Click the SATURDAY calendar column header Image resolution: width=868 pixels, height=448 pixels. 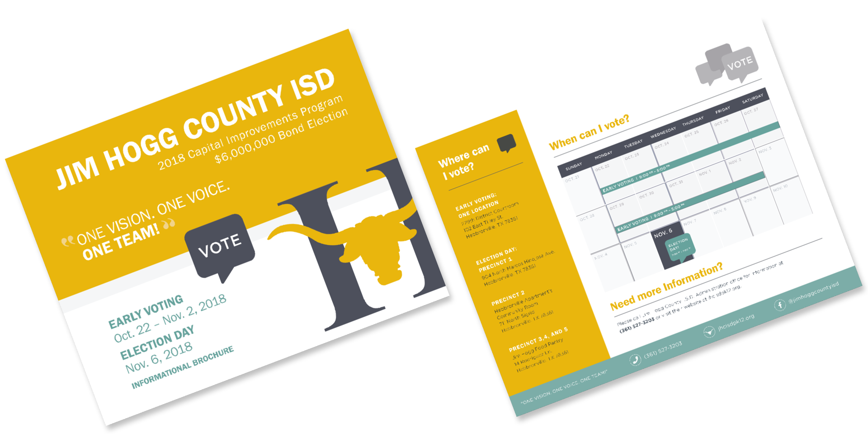click(752, 98)
